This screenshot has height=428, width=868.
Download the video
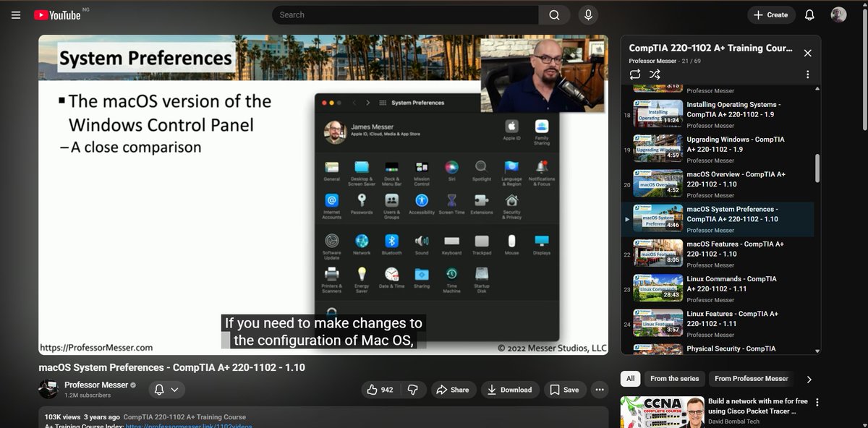(x=510, y=390)
